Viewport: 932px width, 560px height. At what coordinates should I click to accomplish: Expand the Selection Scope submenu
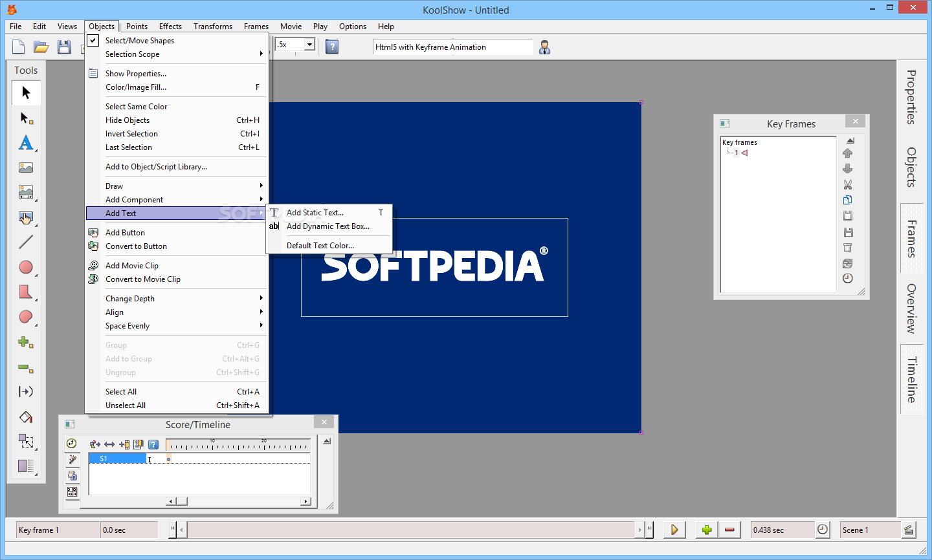(177, 54)
